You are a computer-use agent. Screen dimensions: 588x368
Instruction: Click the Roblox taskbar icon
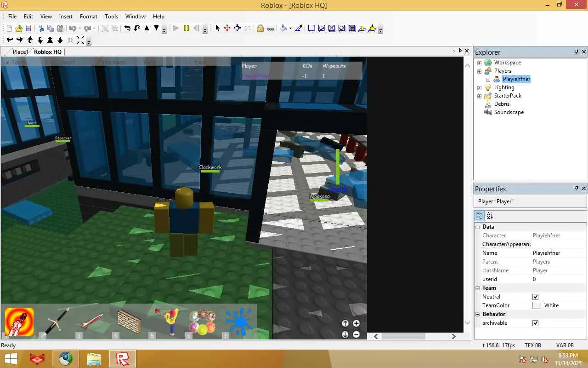[122, 359]
